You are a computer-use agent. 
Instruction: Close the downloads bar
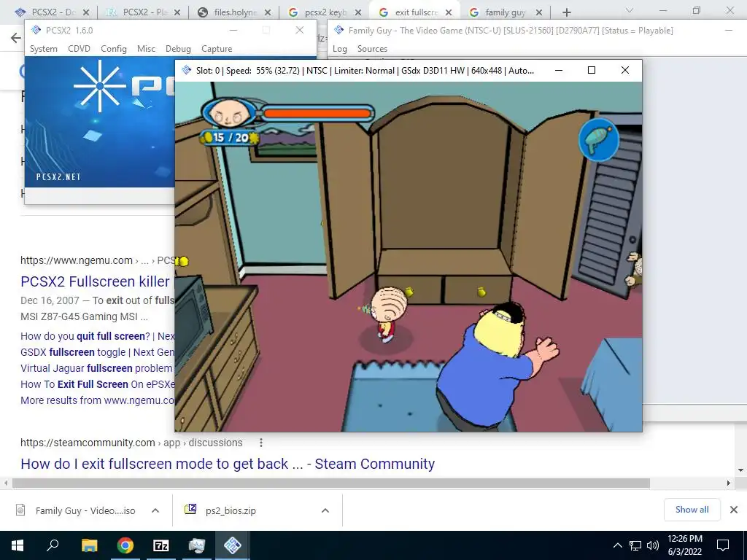(734, 510)
